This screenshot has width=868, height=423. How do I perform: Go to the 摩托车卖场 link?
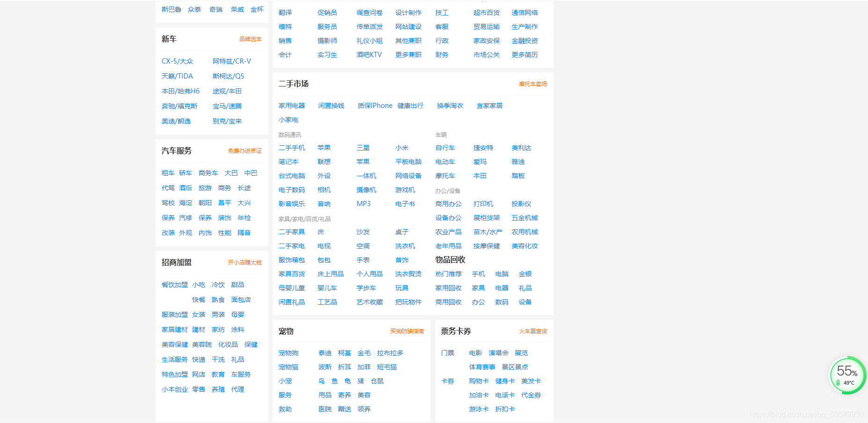(x=533, y=84)
